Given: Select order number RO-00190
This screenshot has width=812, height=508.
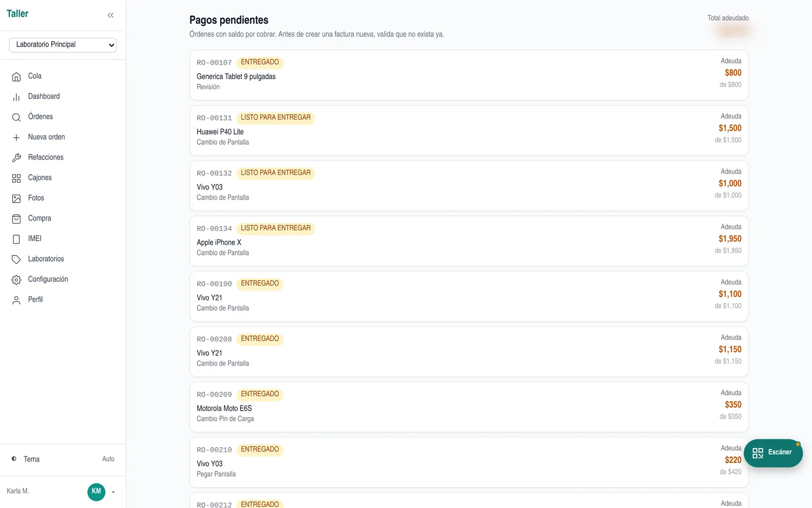Looking at the screenshot, I should point(214,284).
